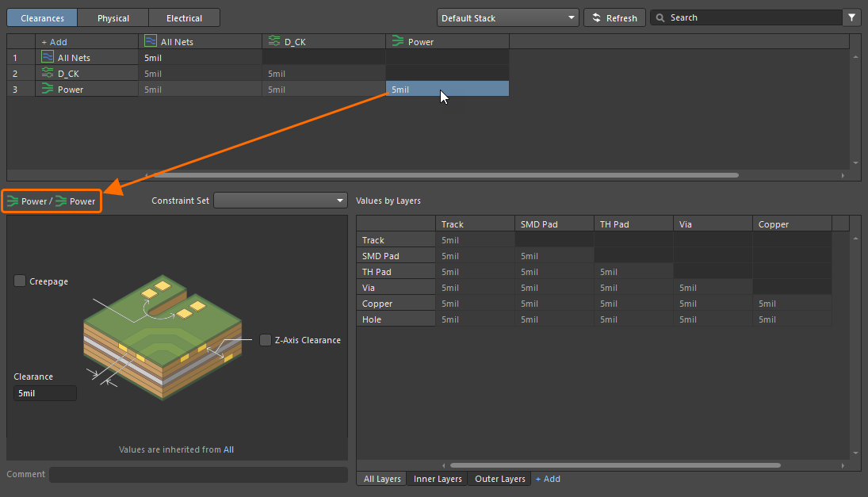Select the Power row net class icon
The height and width of the screenshot is (497, 868).
[47, 89]
